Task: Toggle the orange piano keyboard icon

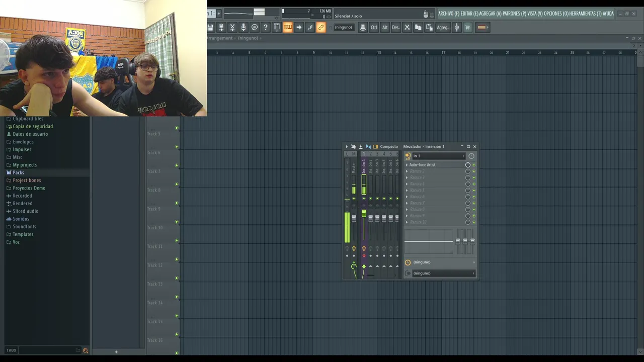Action: coord(288,27)
